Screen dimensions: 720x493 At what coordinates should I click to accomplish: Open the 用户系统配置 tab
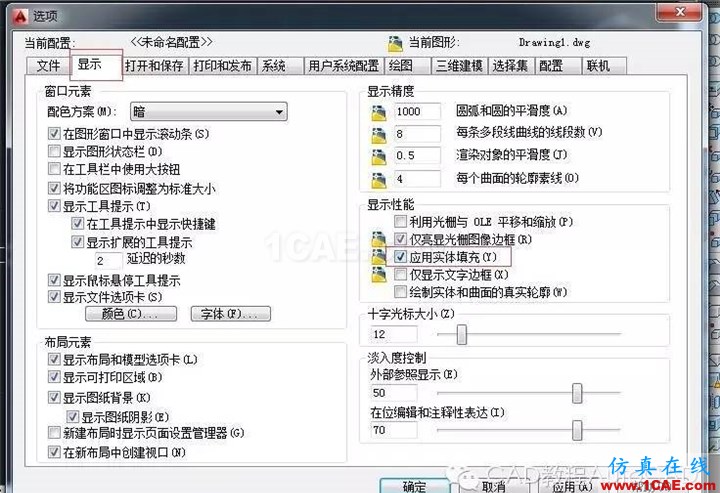tap(343, 66)
